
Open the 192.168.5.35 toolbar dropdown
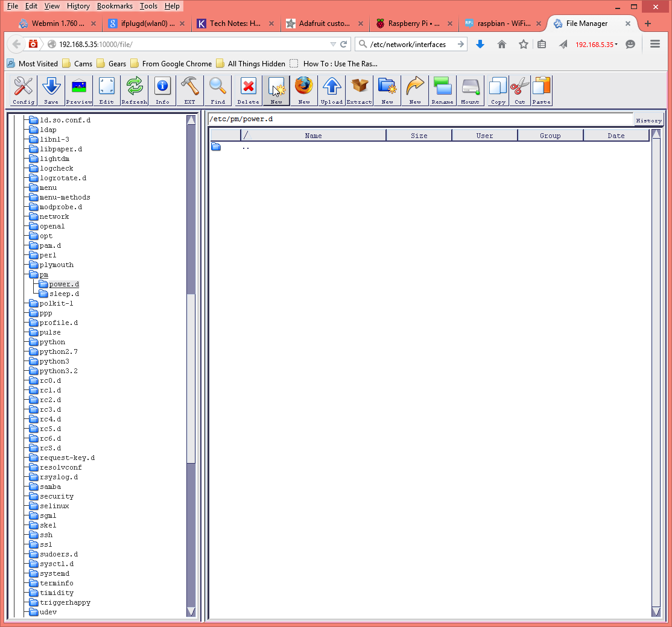[x=596, y=44]
